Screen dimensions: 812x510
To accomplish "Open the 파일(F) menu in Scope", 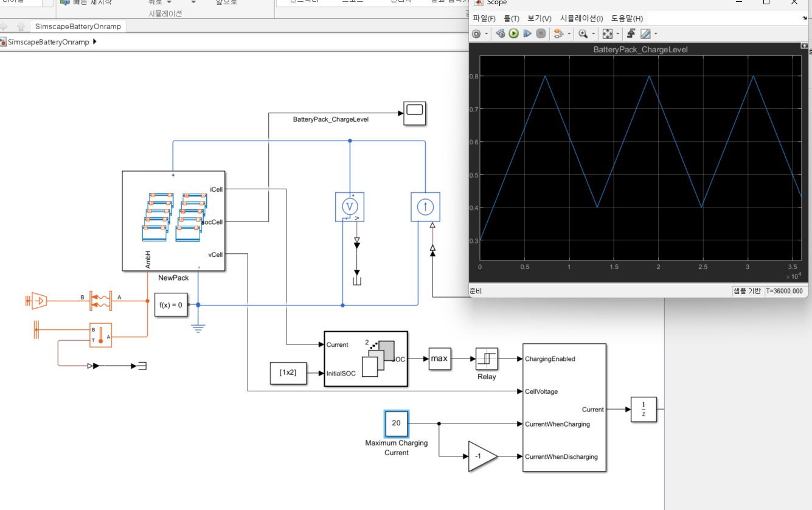I will pos(484,18).
